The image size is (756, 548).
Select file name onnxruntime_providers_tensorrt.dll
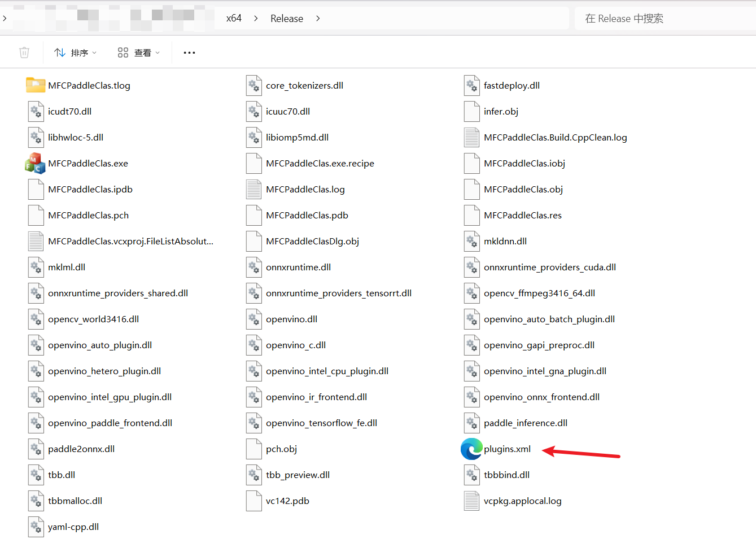tap(339, 293)
